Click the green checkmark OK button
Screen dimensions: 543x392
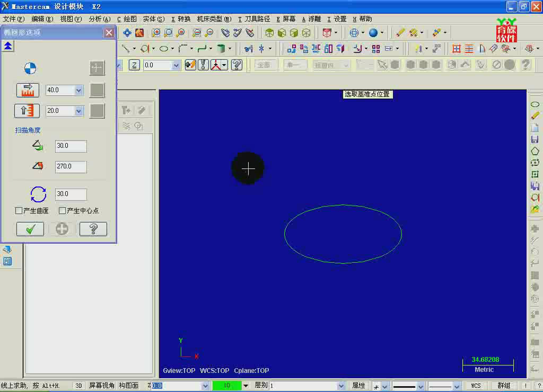[30, 229]
